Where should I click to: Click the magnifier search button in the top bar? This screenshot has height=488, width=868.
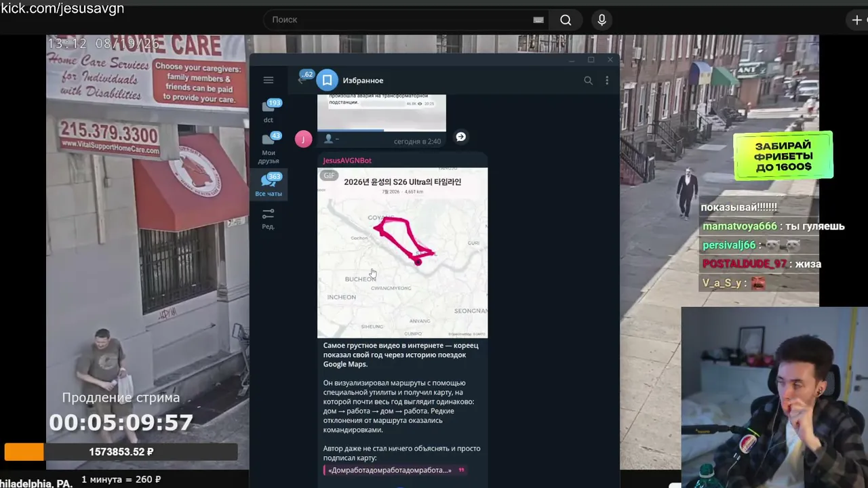click(566, 20)
